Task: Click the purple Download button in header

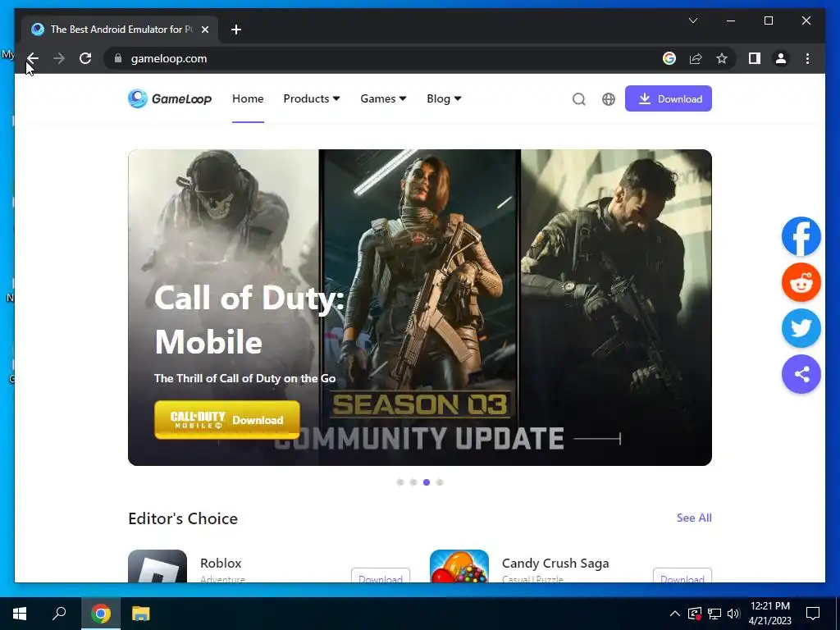Action: [x=668, y=98]
